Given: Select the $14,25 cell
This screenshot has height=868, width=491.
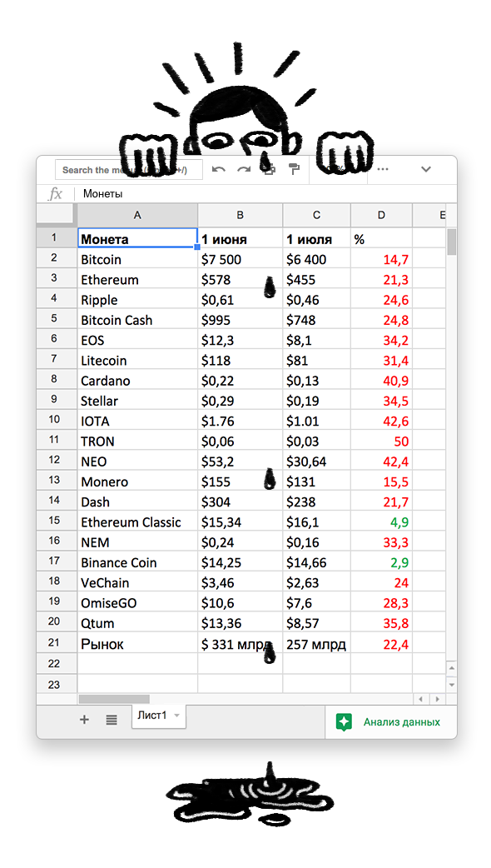Looking at the screenshot, I should click(240, 562).
